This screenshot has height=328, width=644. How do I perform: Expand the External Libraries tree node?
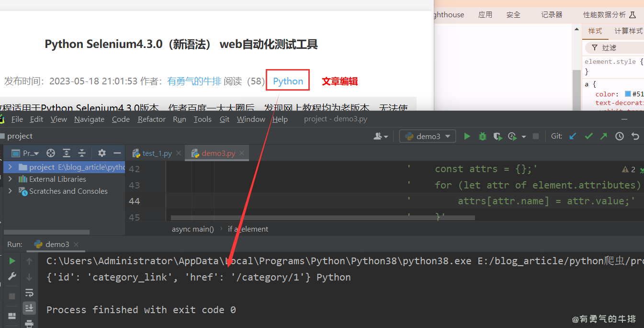point(10,179)
